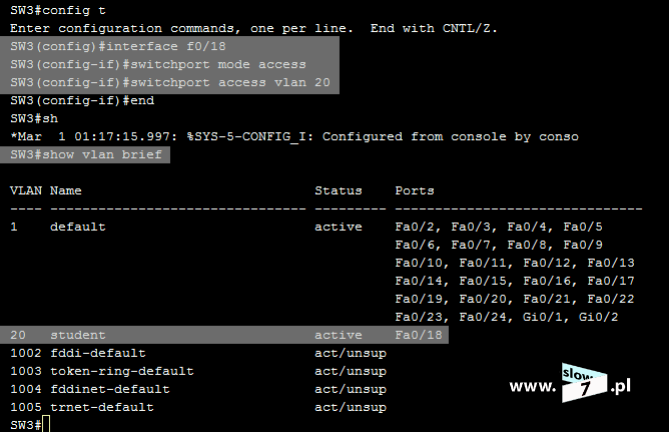Click the 'Status' column header
Screen dimensions: 669x432
(x=338, y=191)
